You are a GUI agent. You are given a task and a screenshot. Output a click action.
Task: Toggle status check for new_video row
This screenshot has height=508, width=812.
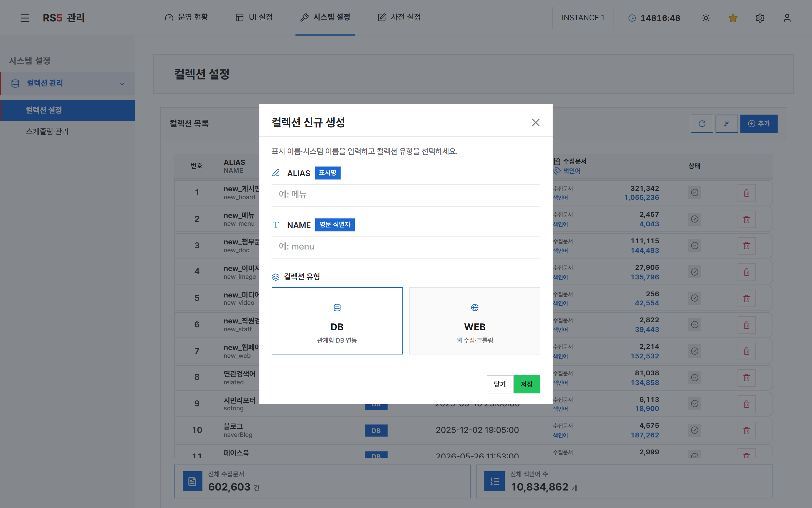pyautogui.click(x=694, y=298)
